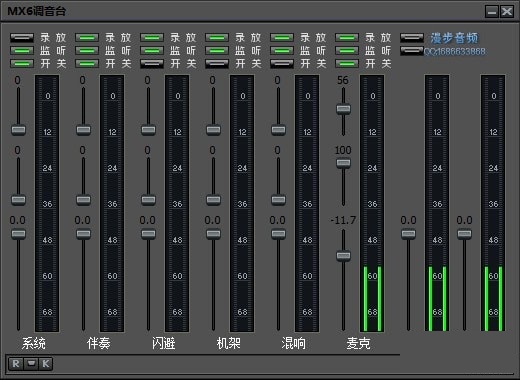Click the second small slider of 闪避 channel

pos(148,200)
